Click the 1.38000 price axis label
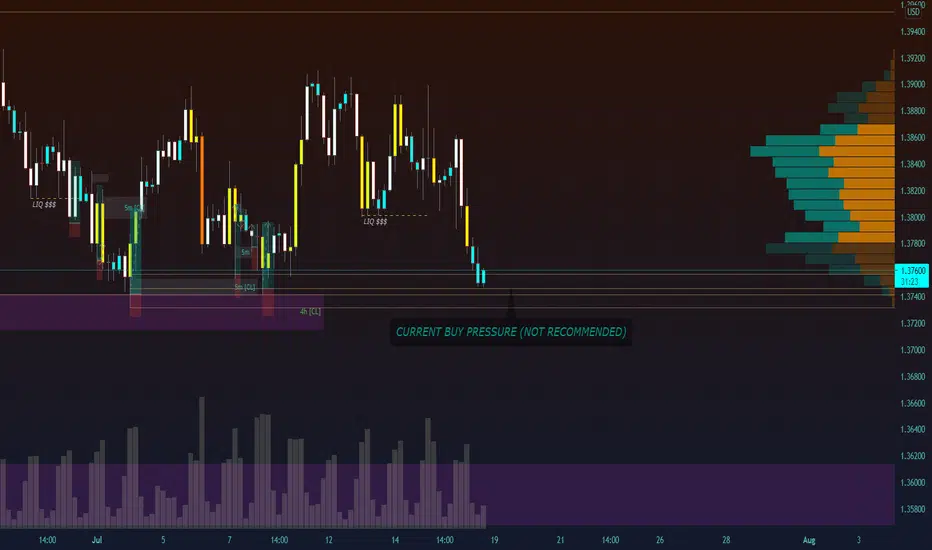This screenshot has height=550, width=932. pyautogui.click(x=912, y=218)
